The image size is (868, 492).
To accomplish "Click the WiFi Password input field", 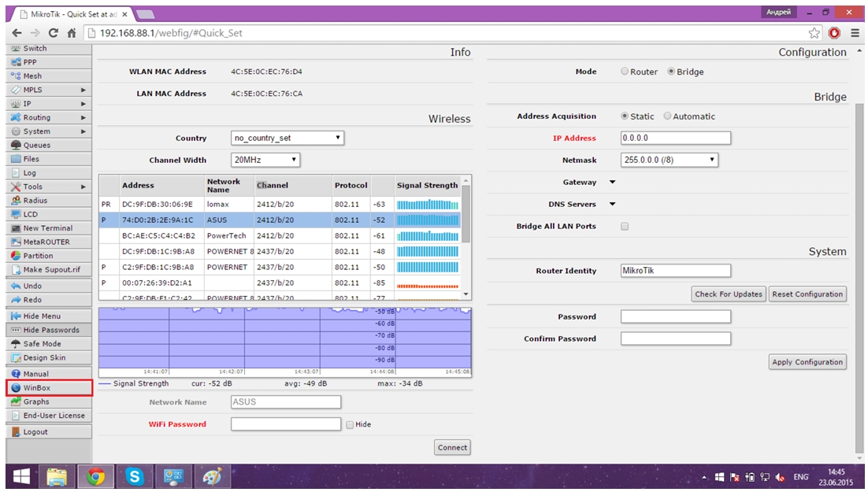I will 286,424.
